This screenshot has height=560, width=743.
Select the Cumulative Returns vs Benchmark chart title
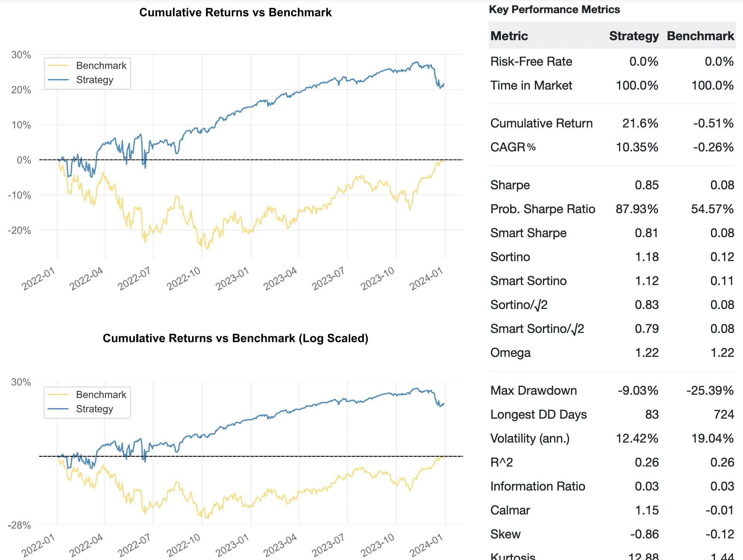click(x=236, y=12)
